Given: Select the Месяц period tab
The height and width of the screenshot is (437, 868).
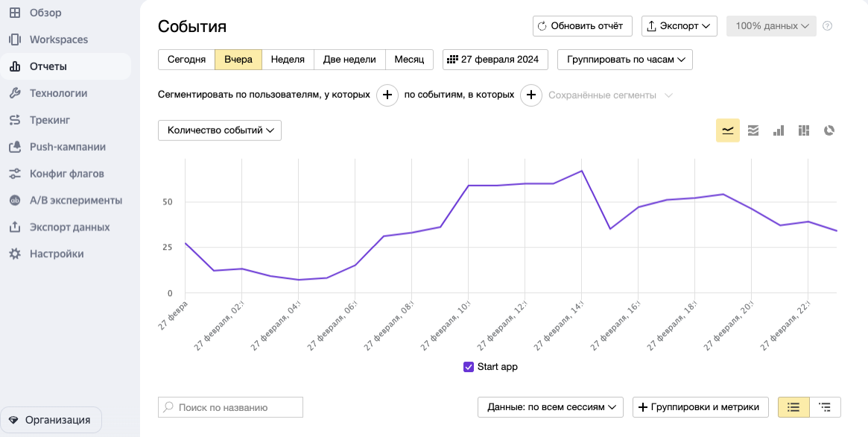Looking at the screenshot, I should [x=409, y=60].
